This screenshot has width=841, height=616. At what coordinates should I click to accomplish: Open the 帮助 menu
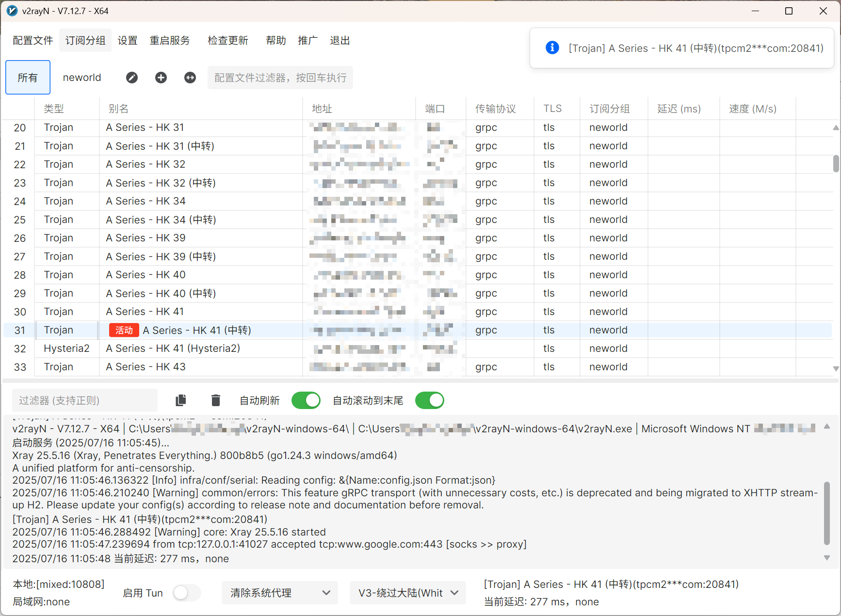pyautogui.click(x=276, y=40)
